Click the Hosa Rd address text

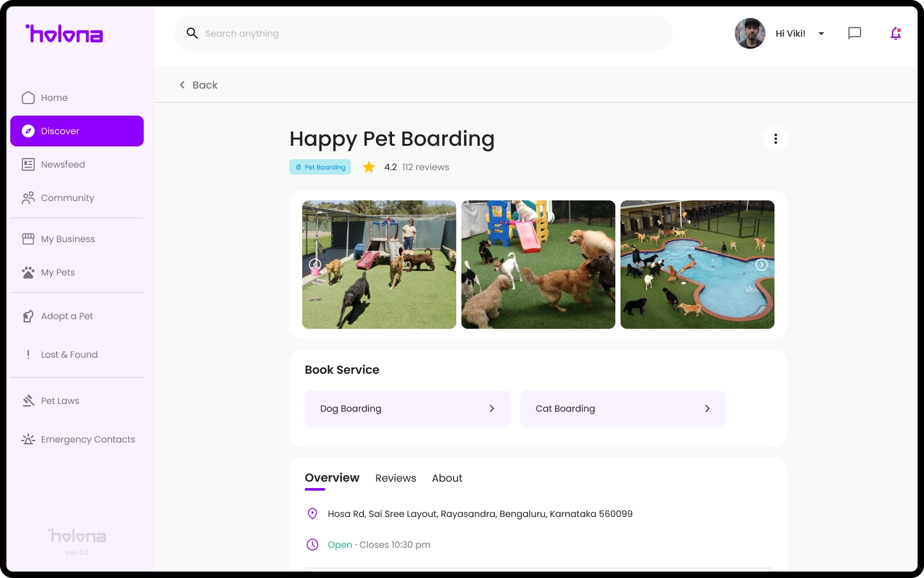(x=480, y=514)
